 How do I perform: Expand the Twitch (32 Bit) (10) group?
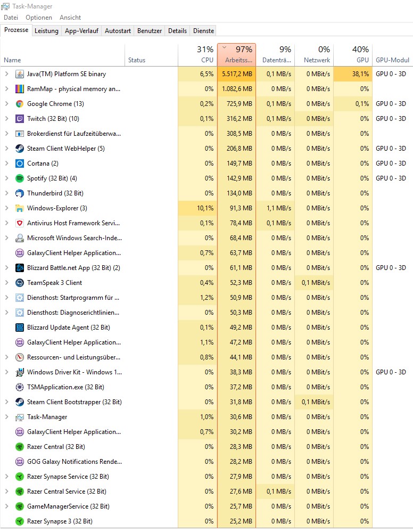click(x=6, y=119)
